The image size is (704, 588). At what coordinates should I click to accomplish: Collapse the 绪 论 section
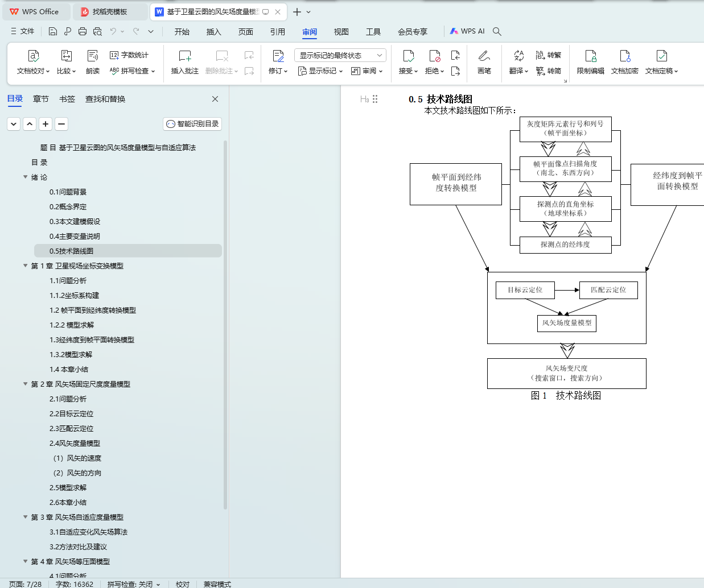pos(25,177)
